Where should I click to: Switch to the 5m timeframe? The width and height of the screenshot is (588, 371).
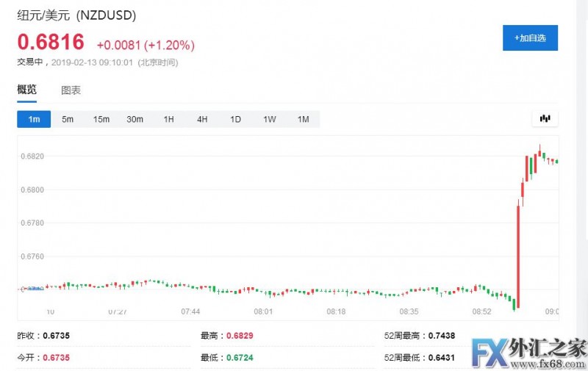pos(68,119)
